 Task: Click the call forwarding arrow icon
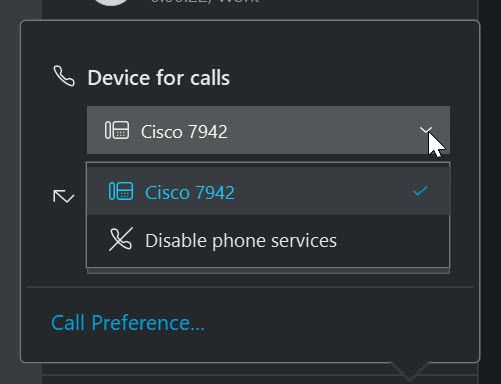coord(63,196)
